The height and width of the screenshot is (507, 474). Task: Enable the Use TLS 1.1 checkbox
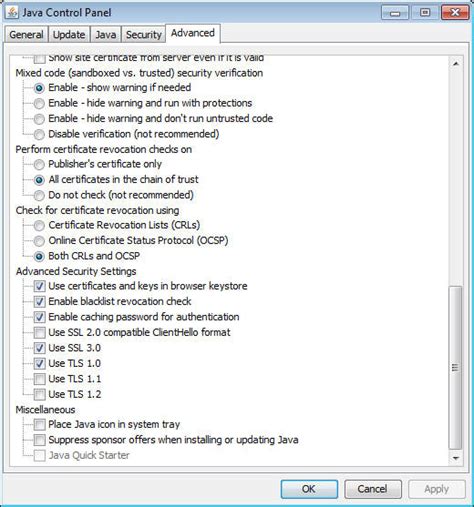pyautogui.click(x=39, y=379)
